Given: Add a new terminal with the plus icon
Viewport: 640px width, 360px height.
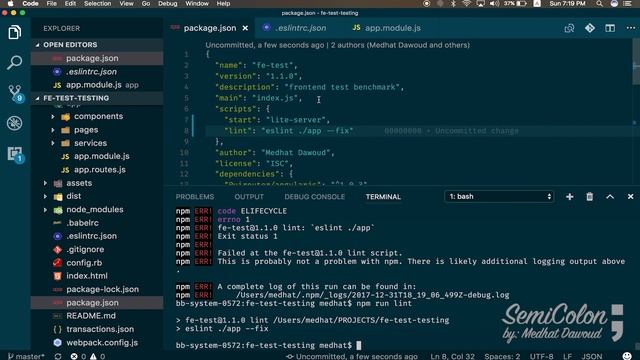Looking at the screenshot, I should (569, 197).
